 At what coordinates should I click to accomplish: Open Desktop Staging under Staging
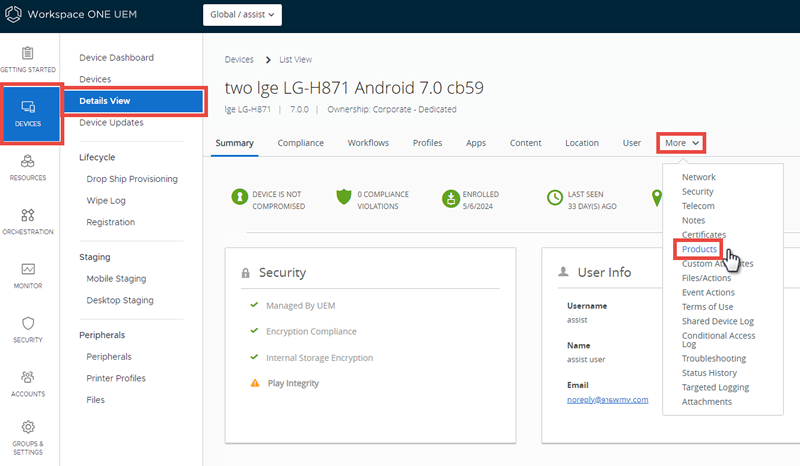click(120, 300)
